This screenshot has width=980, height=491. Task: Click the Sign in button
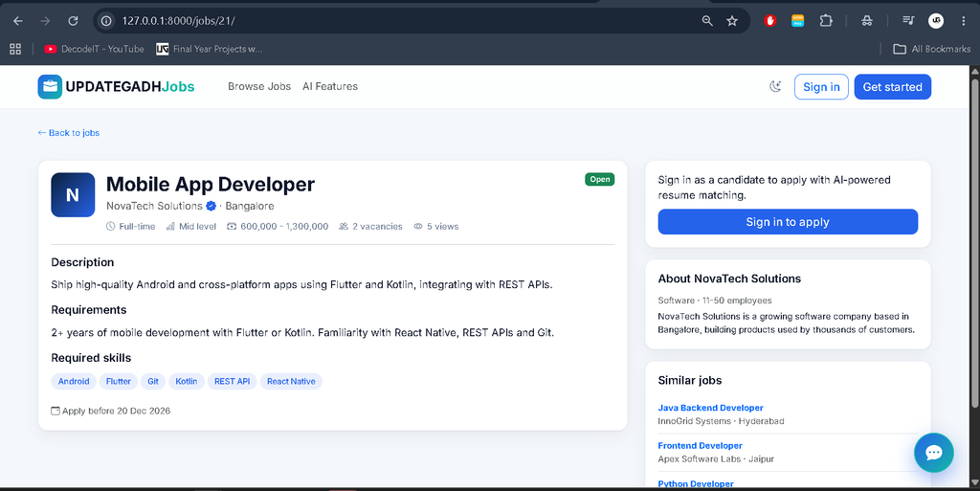click(x=821, y=87)
